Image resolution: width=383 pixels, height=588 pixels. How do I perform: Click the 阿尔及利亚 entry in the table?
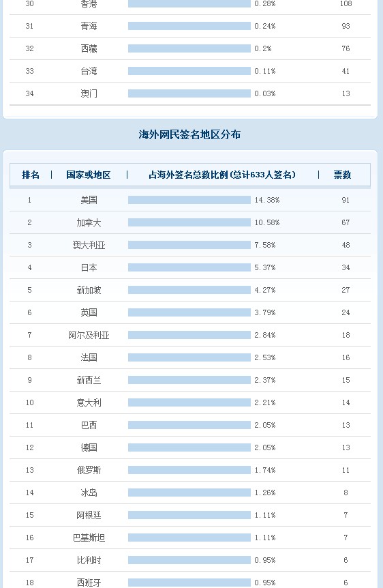tap(89, 335)
